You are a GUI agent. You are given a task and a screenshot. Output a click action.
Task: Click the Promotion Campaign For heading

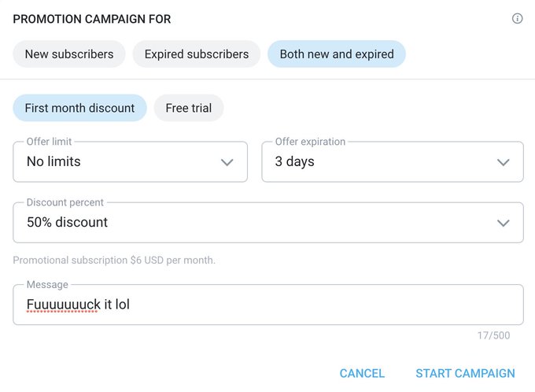pyautogui.click(x=92, y=19)
